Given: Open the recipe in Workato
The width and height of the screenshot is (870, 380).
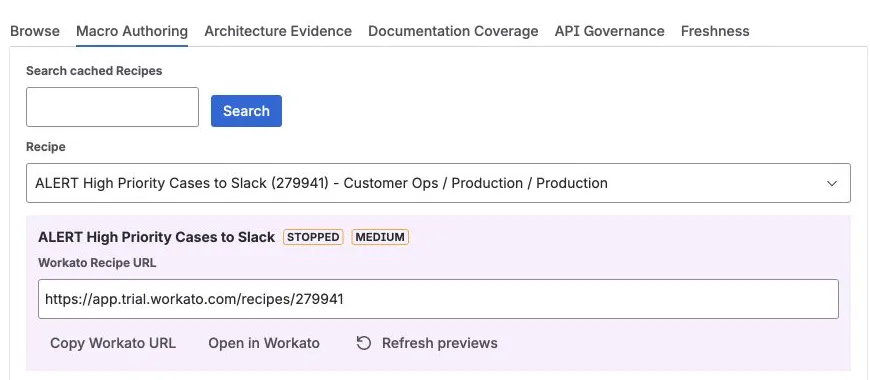Looking at the screenshot, I should click(x=264, y=343).
